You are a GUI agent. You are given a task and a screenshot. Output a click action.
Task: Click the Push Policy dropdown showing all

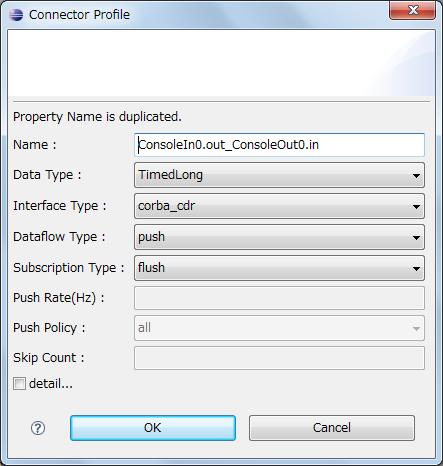(279, 328)
